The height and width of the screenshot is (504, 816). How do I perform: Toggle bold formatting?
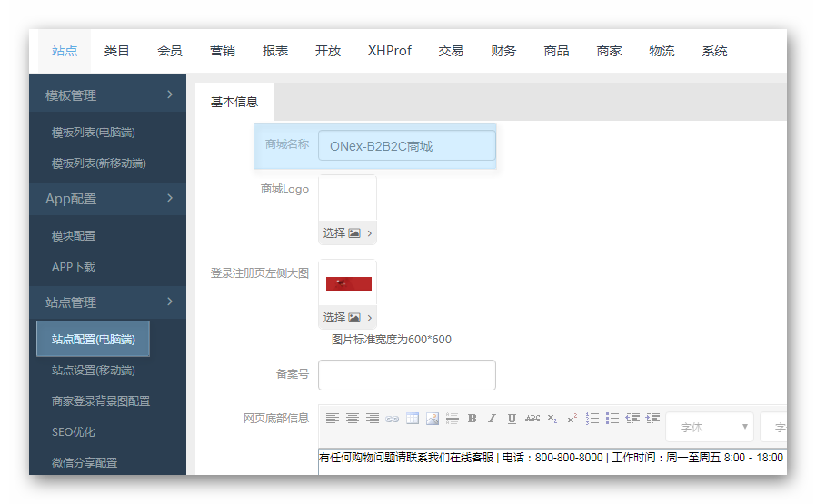[472, 418]
